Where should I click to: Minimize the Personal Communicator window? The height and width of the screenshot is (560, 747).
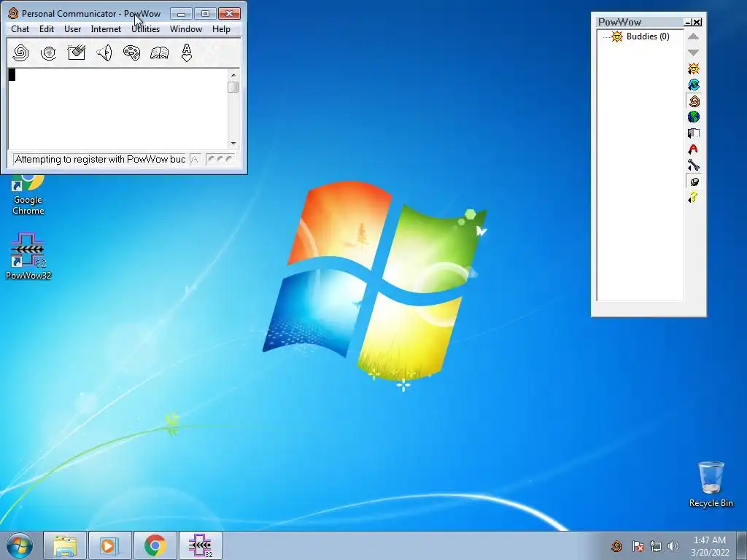181,14
